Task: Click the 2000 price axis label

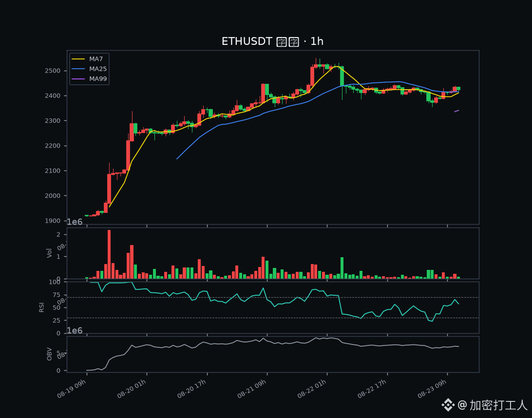Action: pos(53,196)
